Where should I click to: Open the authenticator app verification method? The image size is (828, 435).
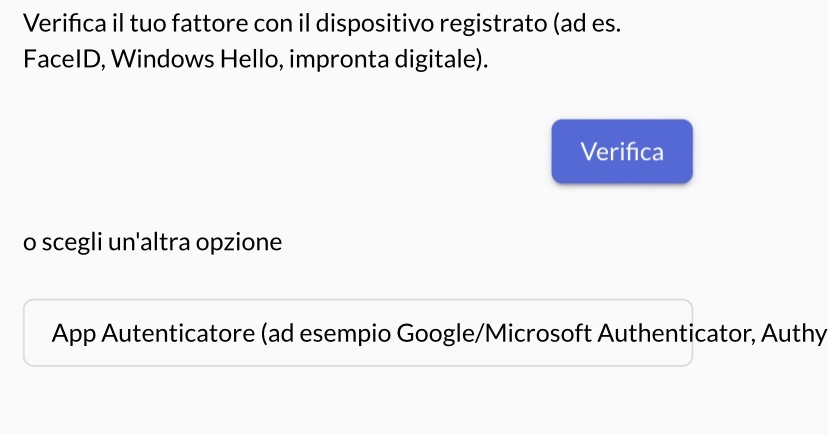(358, 333)
